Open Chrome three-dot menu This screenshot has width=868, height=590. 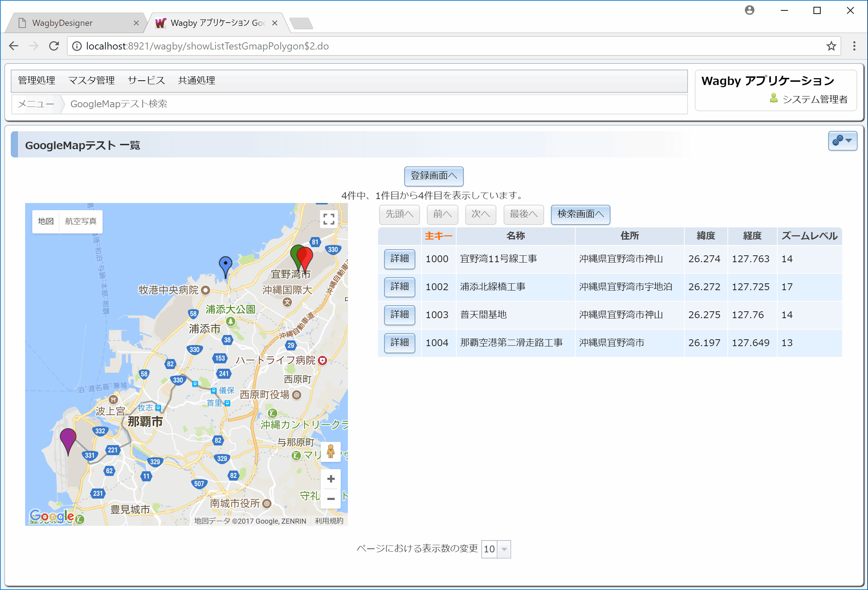coord(854,46)
